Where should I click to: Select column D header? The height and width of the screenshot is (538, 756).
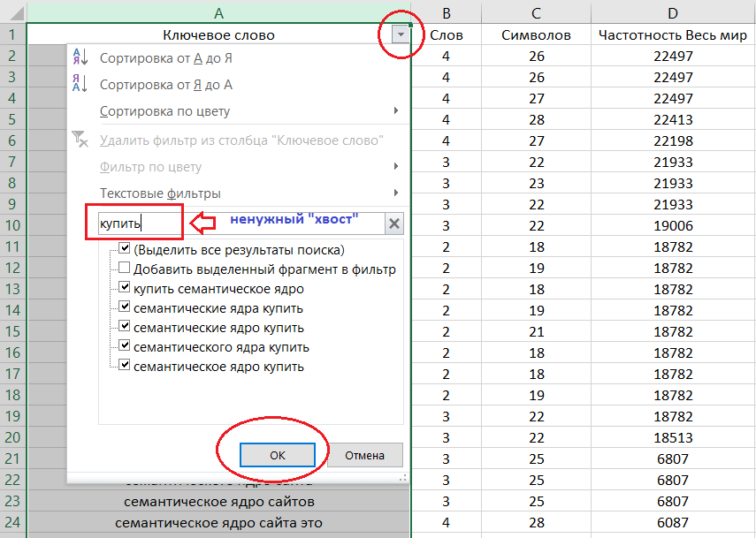673,12
